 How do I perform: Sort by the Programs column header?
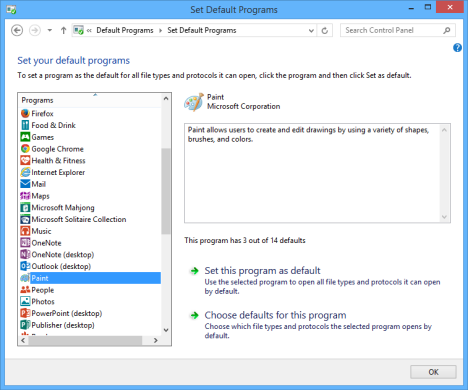click(90, 100)
